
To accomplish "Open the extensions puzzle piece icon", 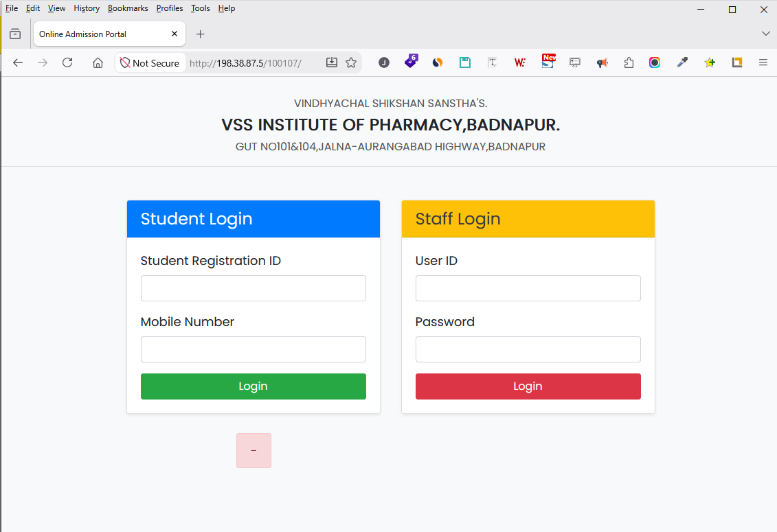I will pyautogui.click(x=629, y=62).
